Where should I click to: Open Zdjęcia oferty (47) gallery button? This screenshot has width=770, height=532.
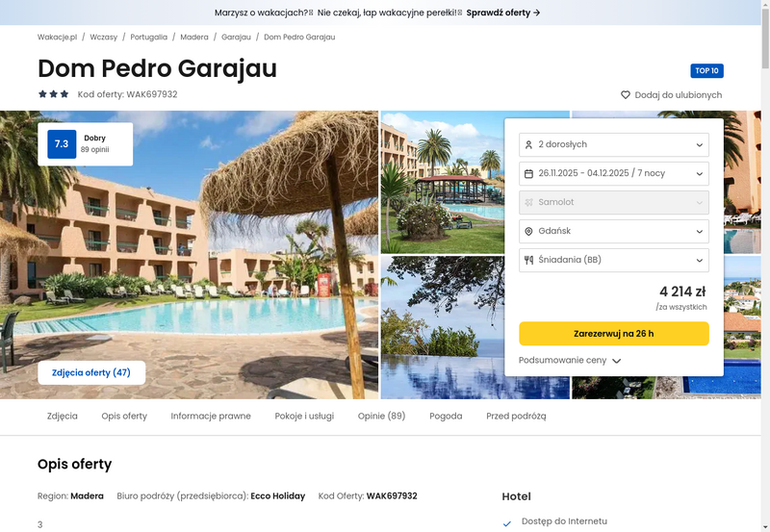(x=91, y=372)
